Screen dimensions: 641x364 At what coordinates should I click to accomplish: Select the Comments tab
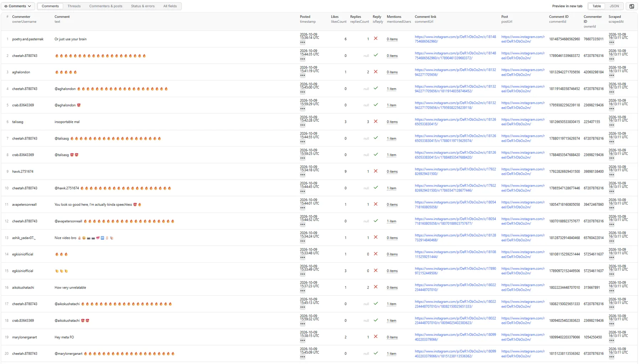point(50,6)
